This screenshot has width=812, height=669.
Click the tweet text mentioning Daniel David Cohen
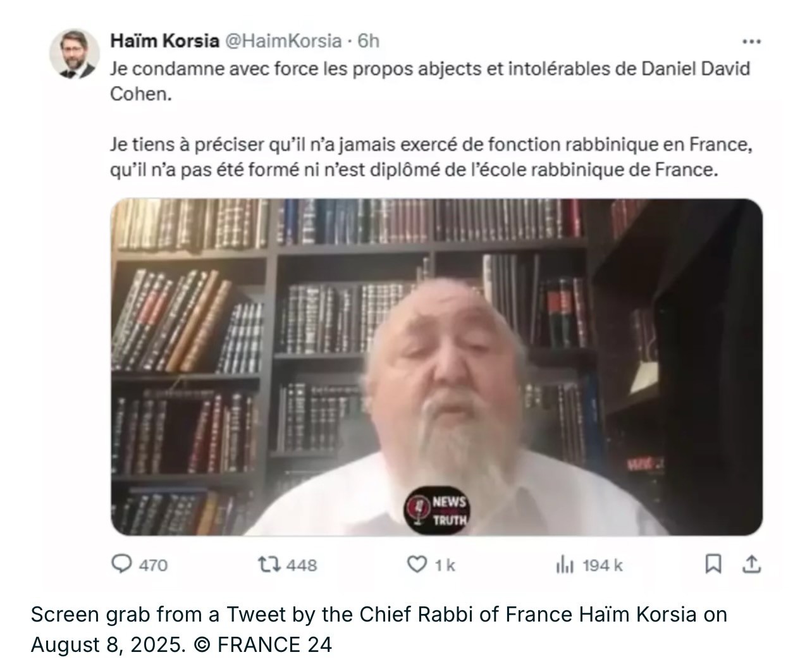click(430, 80)
